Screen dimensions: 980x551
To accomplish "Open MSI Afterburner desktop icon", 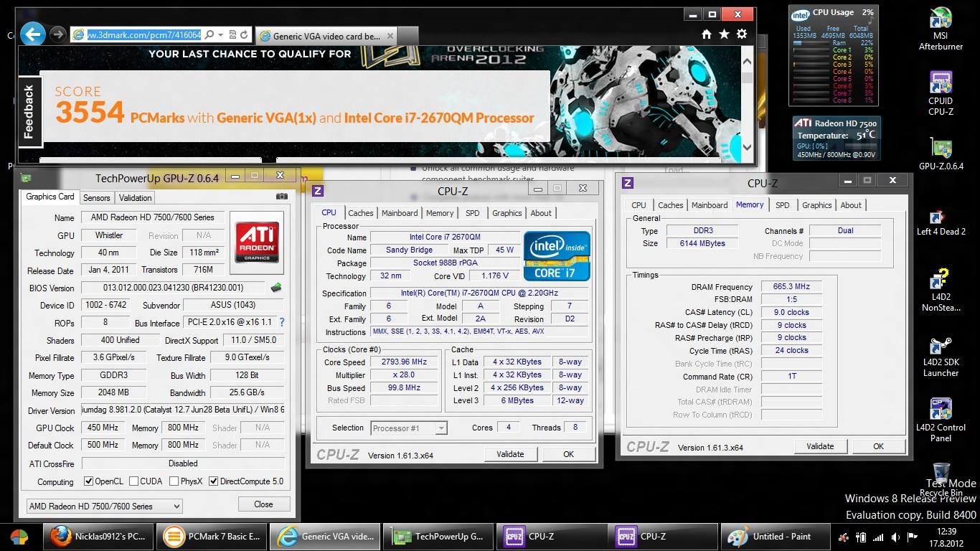I will 941,29.
